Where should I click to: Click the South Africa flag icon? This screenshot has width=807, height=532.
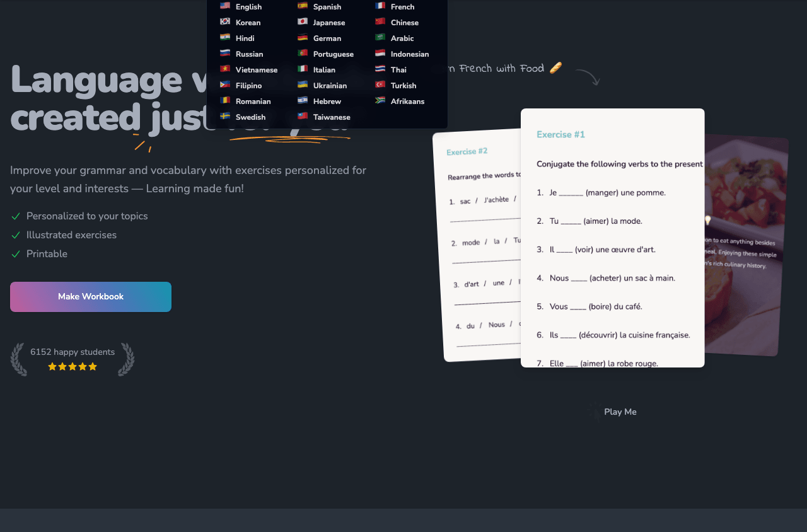[380, 100]
